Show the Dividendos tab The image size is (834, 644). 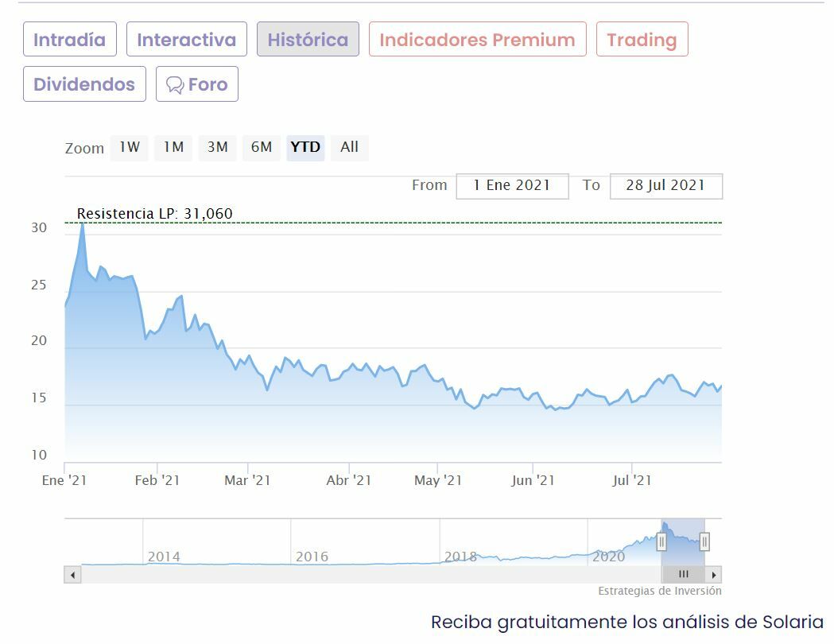(x=84, y=84)
